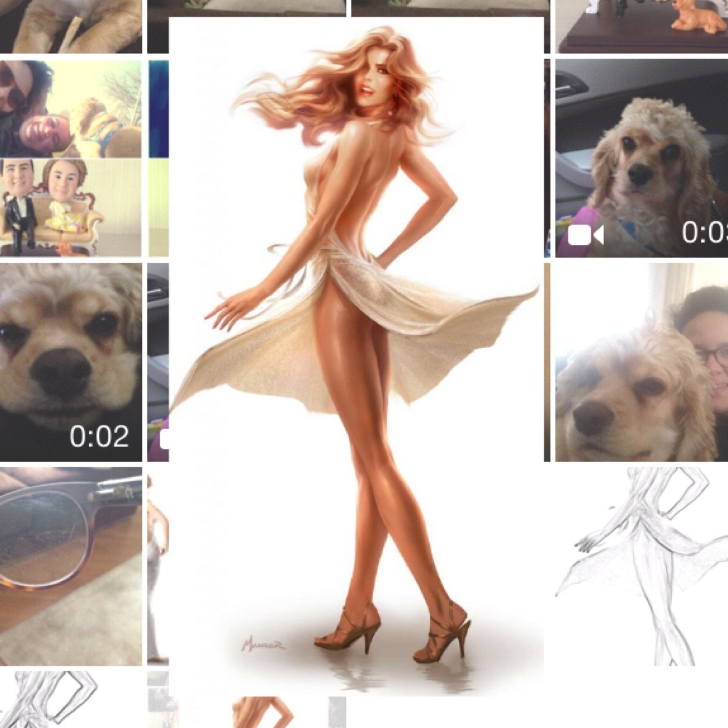Open the person with glasses hugging dog photo

coord(641,362)
